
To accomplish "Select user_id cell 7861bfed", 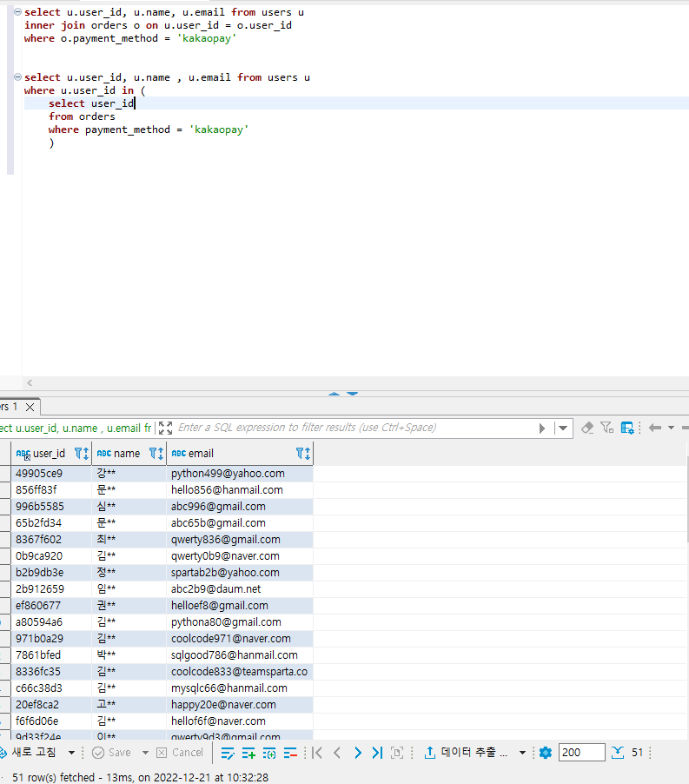I will pos(51,655).
